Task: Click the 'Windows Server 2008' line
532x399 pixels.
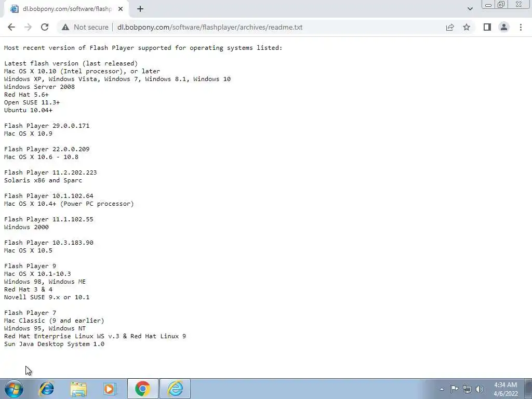Action: coord(39,87)
